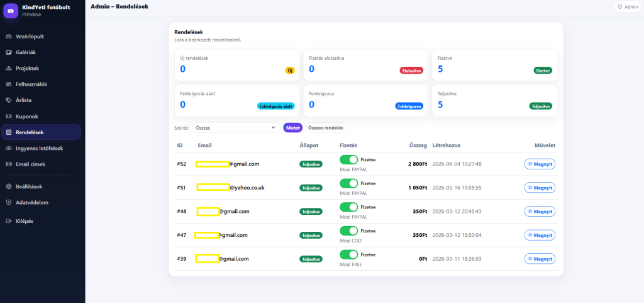Click the Árlista tag icon
The height and width of the screenshot is (303, 644).
(9, 100)
